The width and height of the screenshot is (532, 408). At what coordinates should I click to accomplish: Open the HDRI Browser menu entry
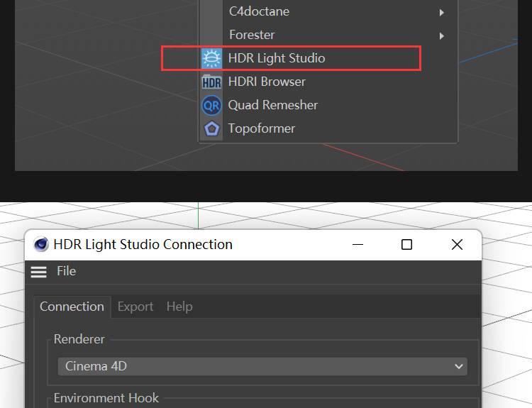point(328,82)
